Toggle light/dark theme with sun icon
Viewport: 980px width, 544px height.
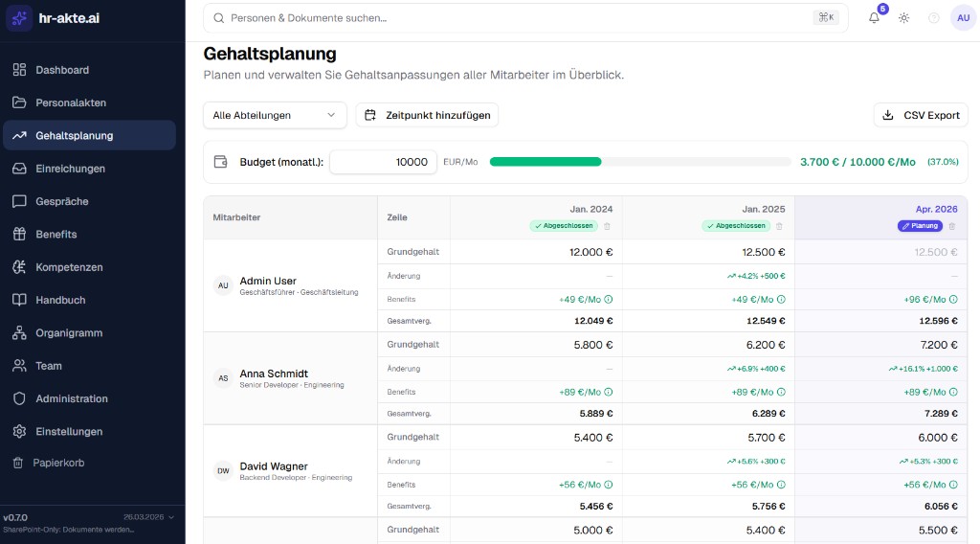click(903, 18)
